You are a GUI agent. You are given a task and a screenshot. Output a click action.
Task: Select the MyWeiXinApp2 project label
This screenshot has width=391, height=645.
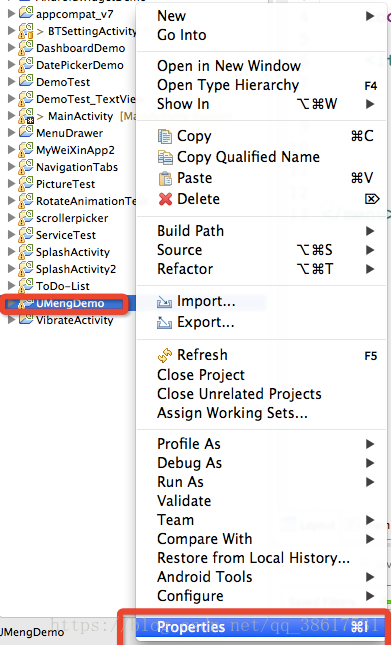point(75,150)
